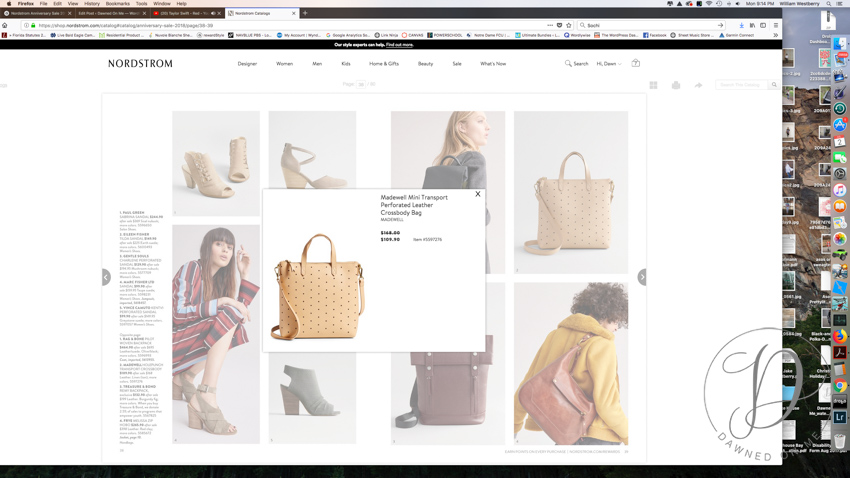Click the volume icon in menu bar

pos(738,3)
